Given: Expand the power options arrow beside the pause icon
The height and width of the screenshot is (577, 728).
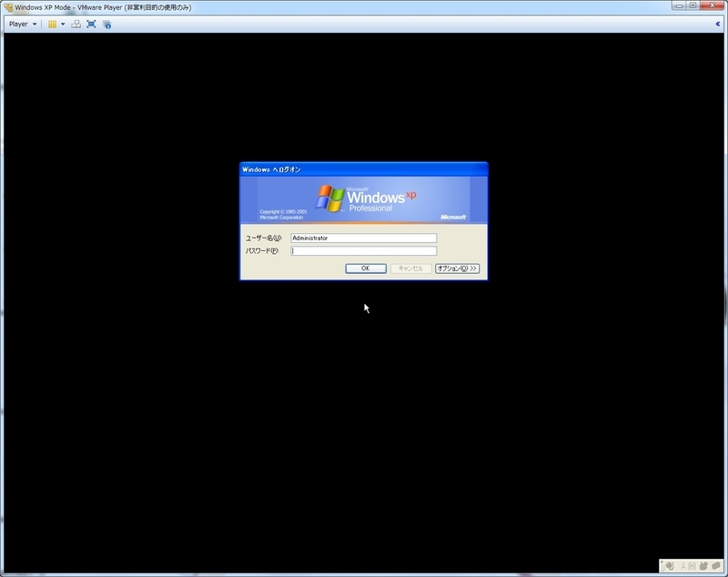Looking at the screenshot, I should coord(63,25).
